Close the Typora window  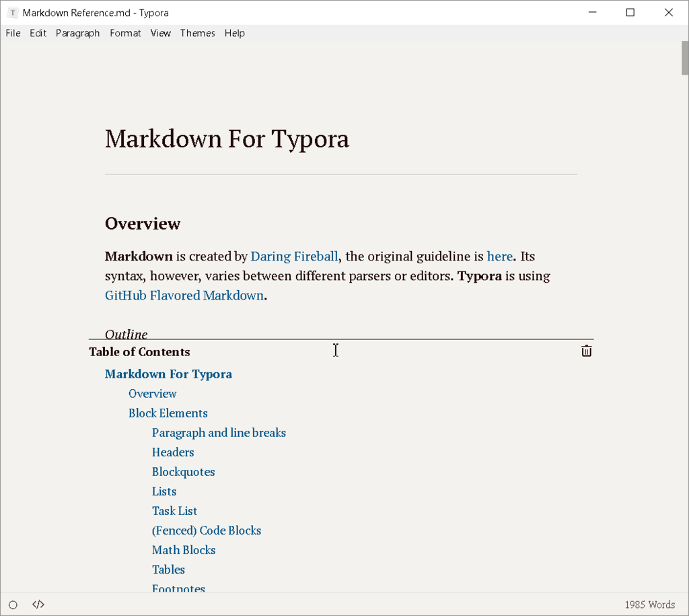tap(668, 12)
